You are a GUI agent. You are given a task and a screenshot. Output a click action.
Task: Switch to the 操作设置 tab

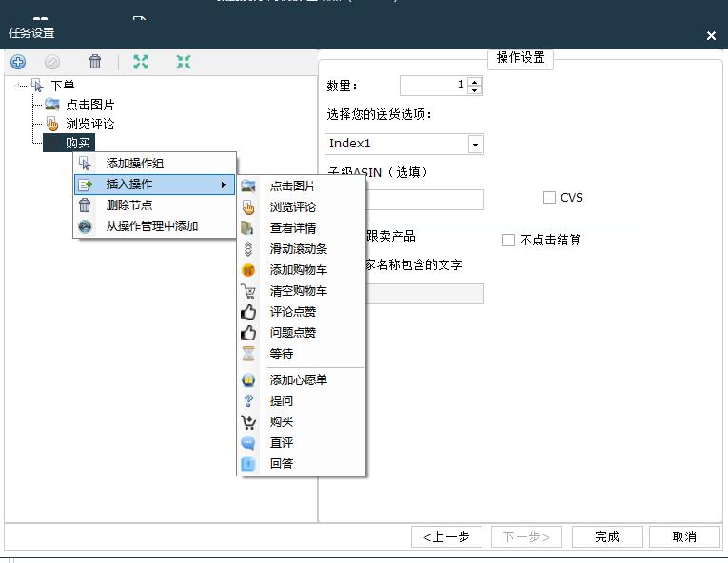(x=521, y=58)
